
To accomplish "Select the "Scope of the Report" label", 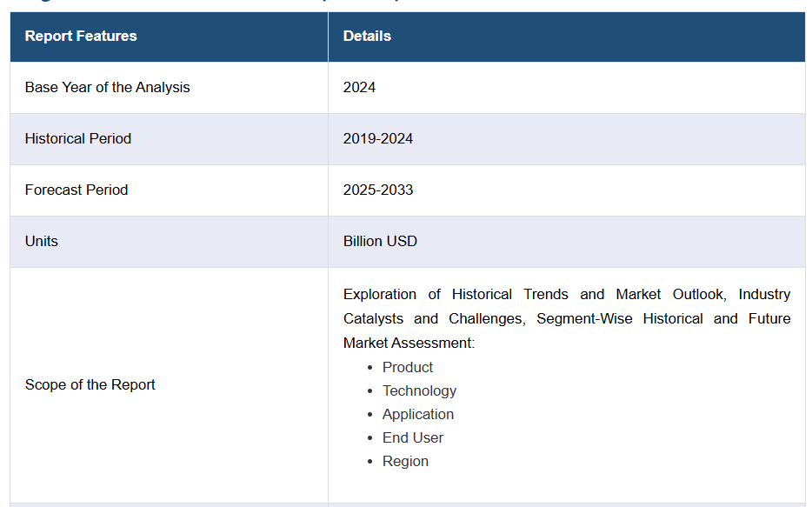I will click(90, 385).
